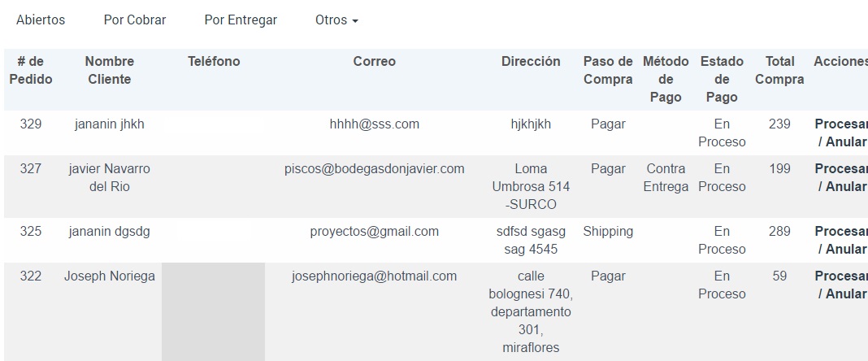Screen dimensions: 868x361
Task: Expand the Otros dropdown menu
Action: pos(336,20)
